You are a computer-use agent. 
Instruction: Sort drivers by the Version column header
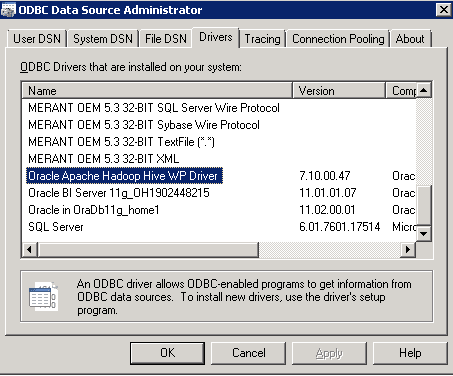[339, 91]
